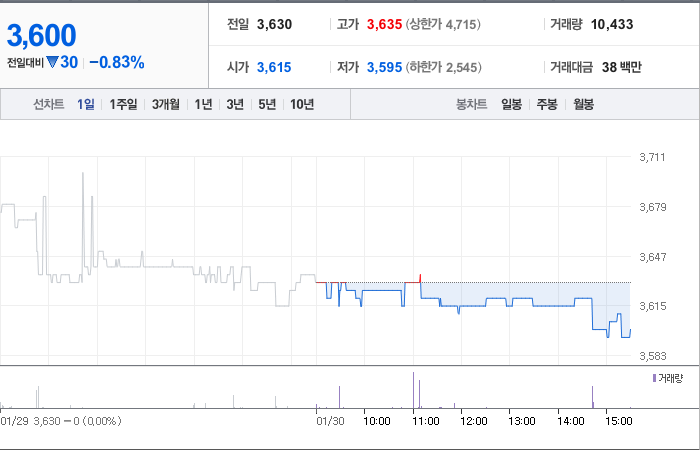700x450 pixels.
Task: Select the 3년 chart range
Action: coord(235,104)
